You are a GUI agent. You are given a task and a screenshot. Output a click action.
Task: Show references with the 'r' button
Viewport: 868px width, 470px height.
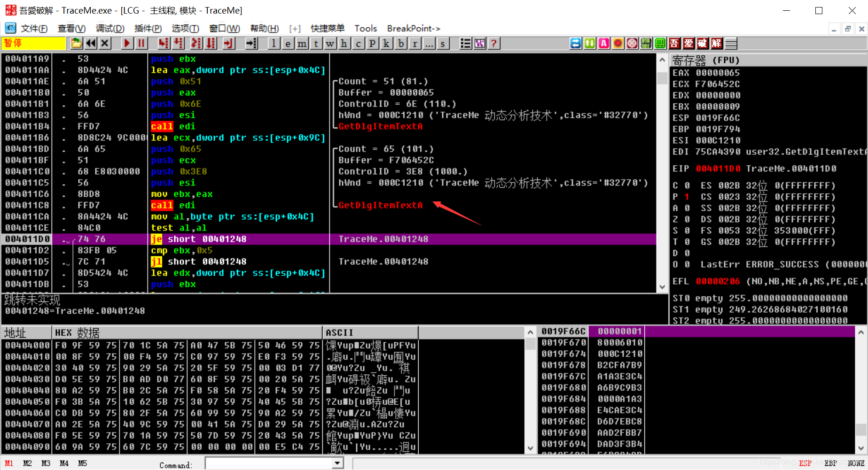(x=415, y=44)
